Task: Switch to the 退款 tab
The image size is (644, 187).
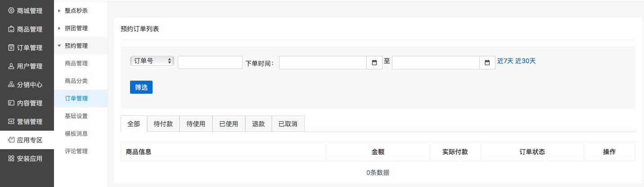Action: (258, 124)
